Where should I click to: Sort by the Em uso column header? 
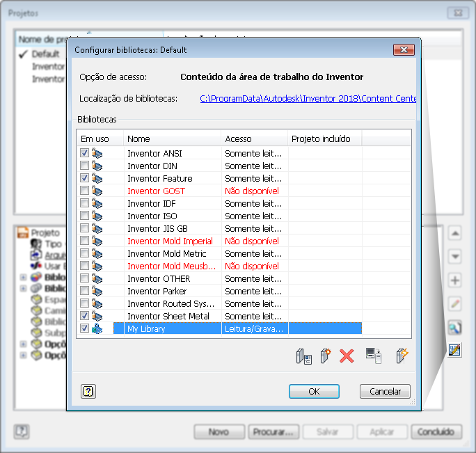tap(100, 138)
